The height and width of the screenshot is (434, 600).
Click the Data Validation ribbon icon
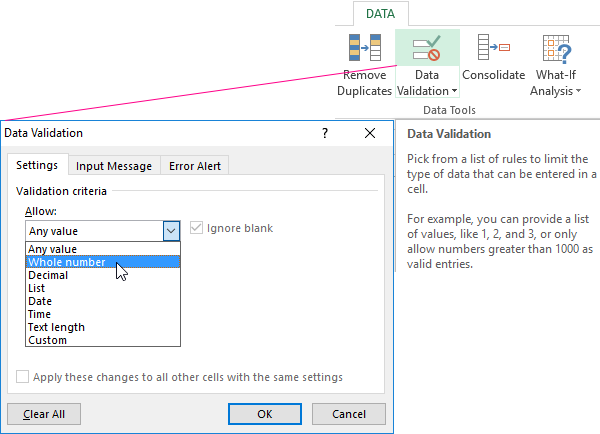click(427, 49)
